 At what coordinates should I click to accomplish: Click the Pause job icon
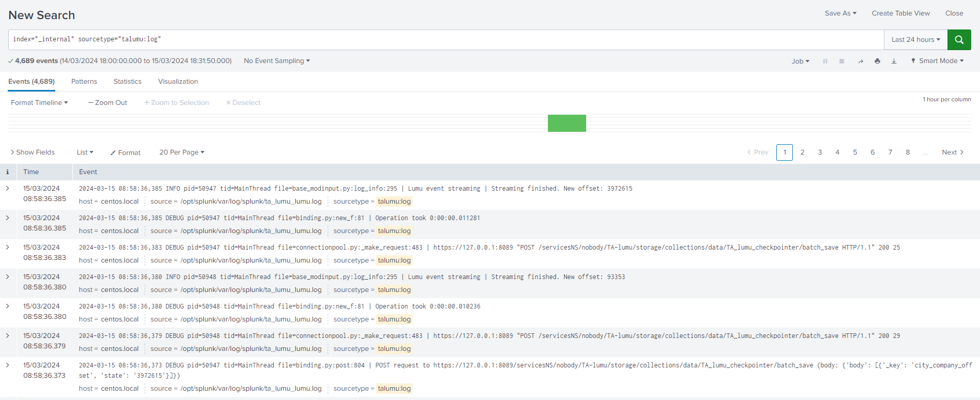point(825,61)
